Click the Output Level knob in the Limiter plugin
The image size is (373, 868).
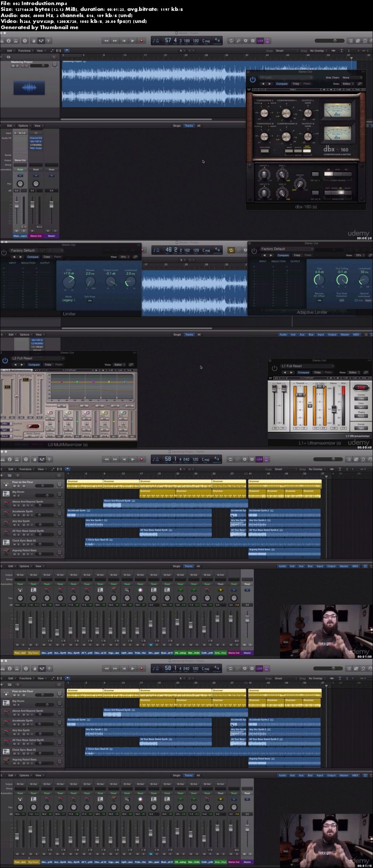(110, 282)
